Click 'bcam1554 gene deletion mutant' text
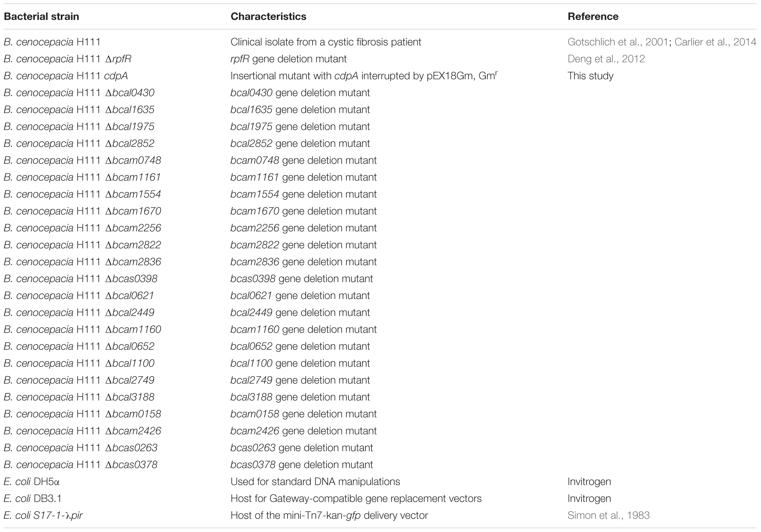 [x=304, y=194]
